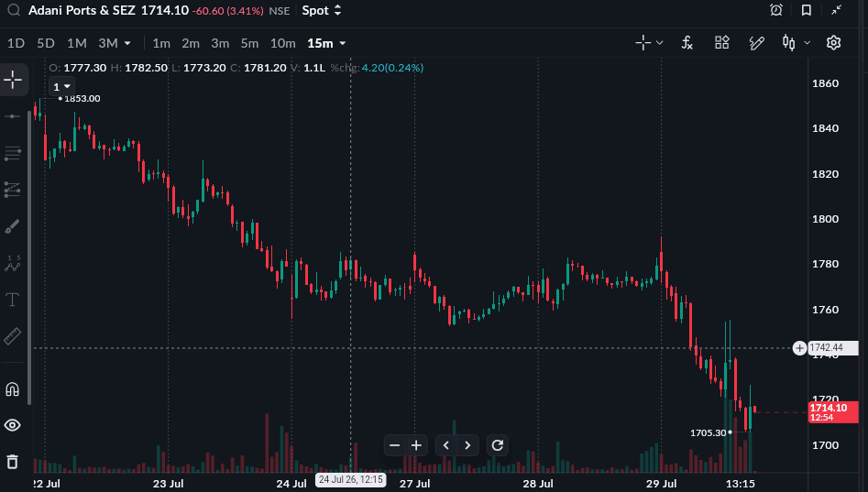Viewport: 868px width, 492px height.
Task: Open the indicators fx menu
Action: click(x=687, y=43)
